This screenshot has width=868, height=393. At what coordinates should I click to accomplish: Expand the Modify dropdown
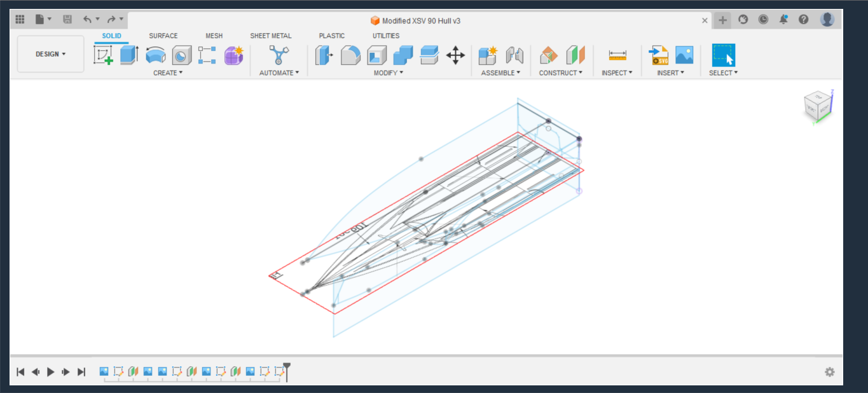click(x=388, y=72)
